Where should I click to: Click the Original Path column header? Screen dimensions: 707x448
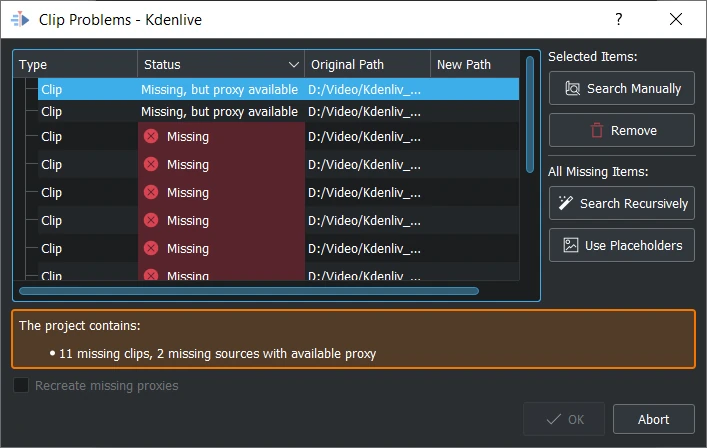(x=367, y=64)
